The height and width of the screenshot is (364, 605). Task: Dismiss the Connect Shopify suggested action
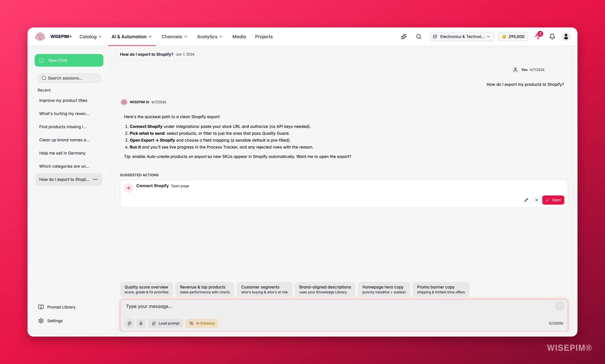click(x=536, y=200)
